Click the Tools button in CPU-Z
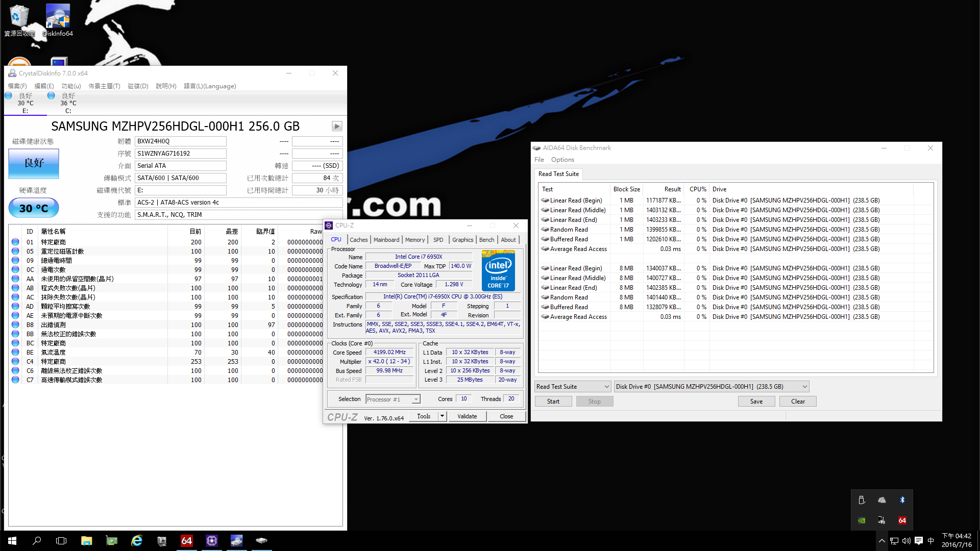The image size is (980, 551). 424,416
